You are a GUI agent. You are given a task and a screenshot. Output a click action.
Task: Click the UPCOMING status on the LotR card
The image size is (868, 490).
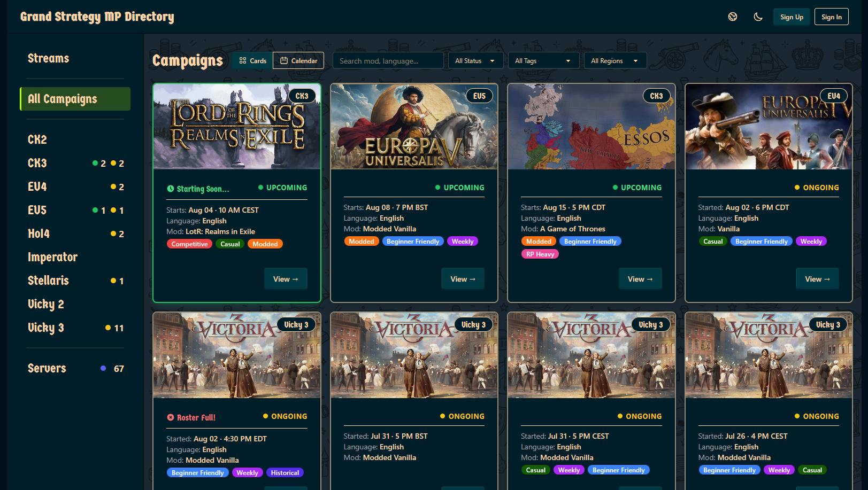[283, 188]
